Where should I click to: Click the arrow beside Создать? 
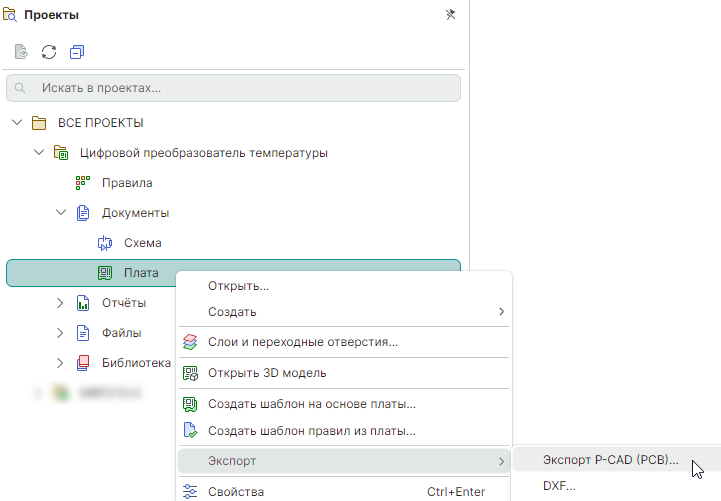click(x=501, y=312)
